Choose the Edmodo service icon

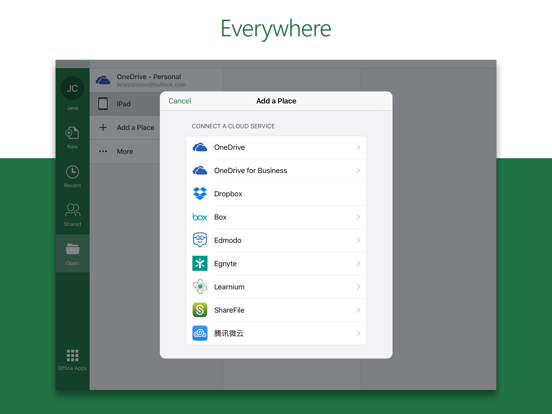200,240
